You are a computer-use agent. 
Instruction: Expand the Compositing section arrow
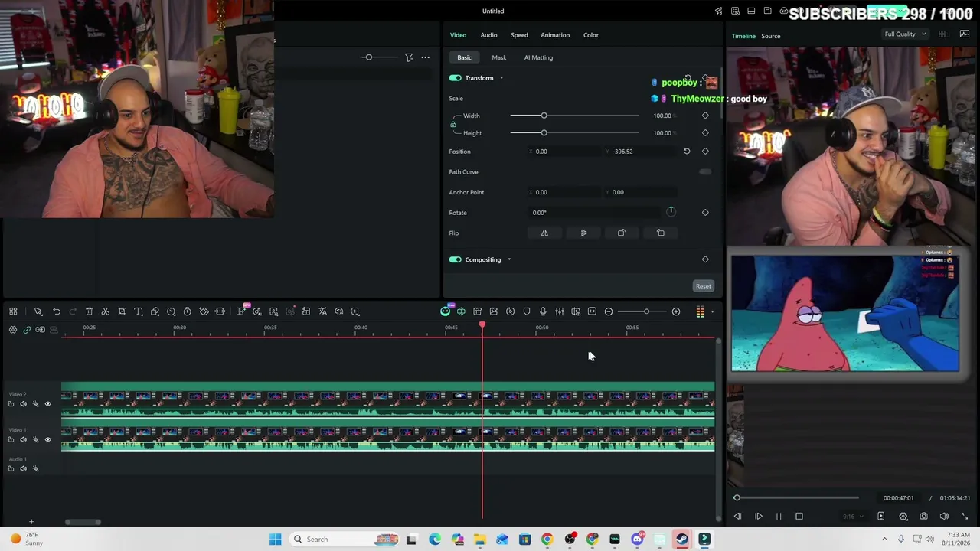(x=509, y=259)
